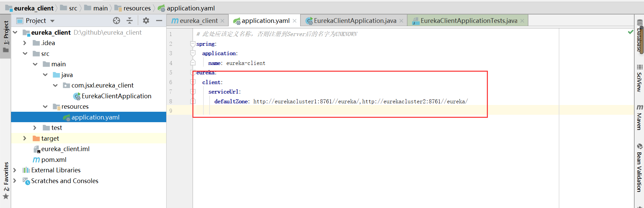Hide the Project panel with minus icon
Image resolution: width=644 pixels, height=208 pixels.
pyautogui.click(x=159, y=21)
